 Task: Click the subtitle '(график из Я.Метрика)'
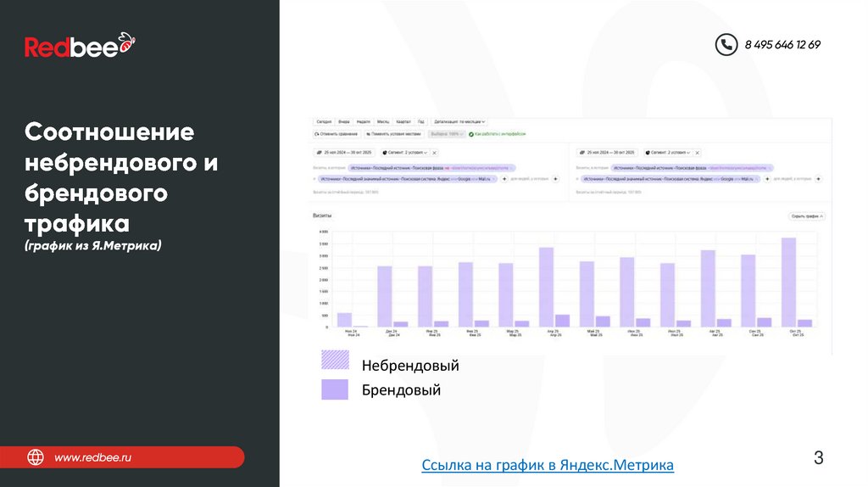pos(93,245)
